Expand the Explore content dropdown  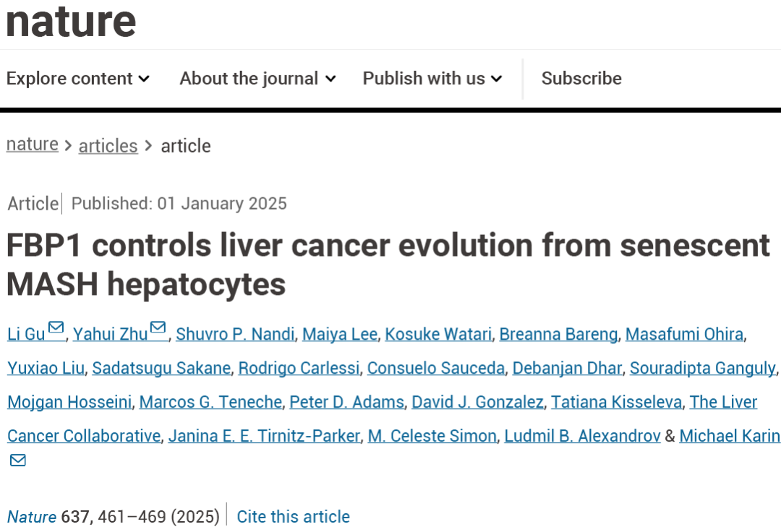(78, 79)
